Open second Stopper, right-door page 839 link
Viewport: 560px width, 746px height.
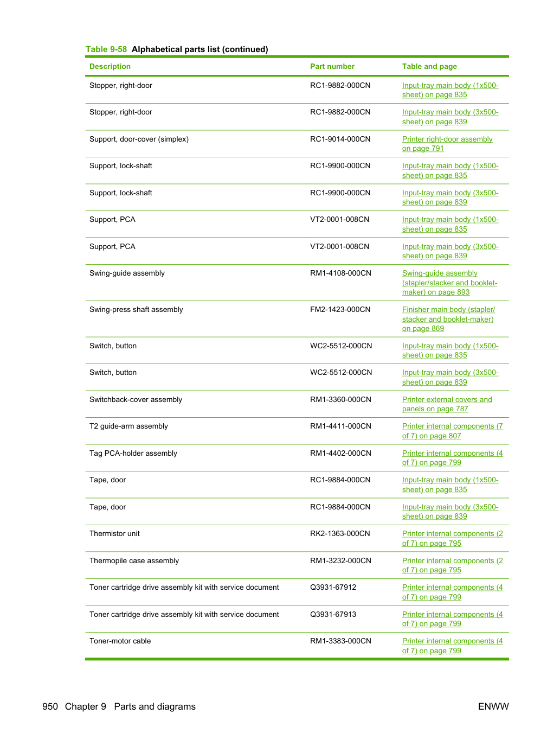(450, 117)
